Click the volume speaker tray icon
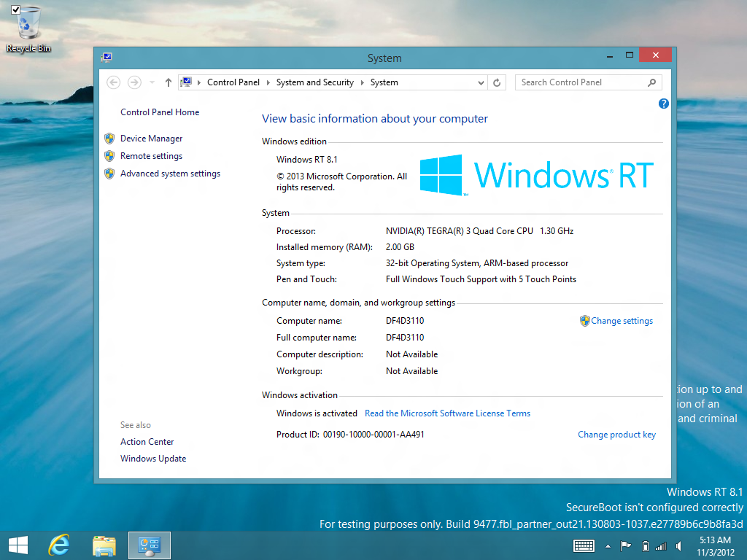 tap(680, 545)
